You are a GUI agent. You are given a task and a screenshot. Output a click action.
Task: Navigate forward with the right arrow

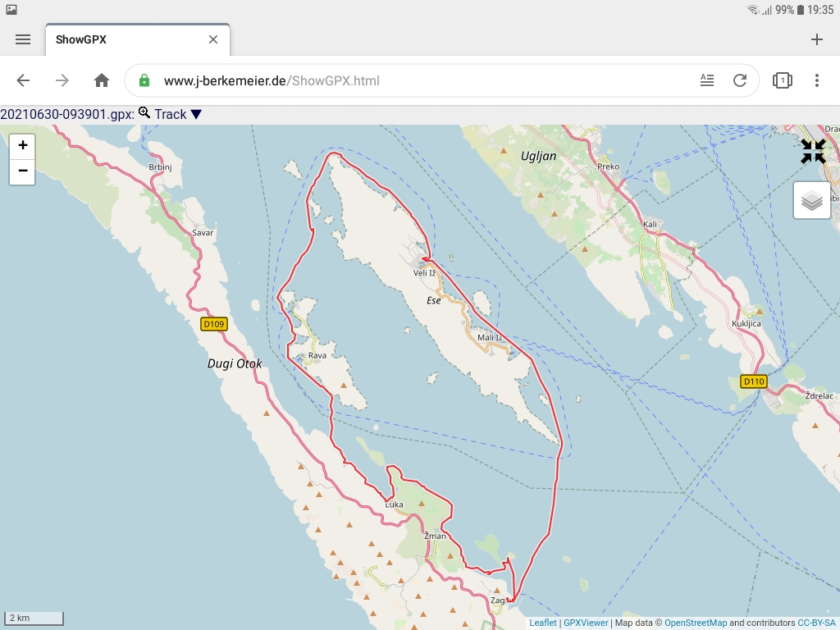62,80
